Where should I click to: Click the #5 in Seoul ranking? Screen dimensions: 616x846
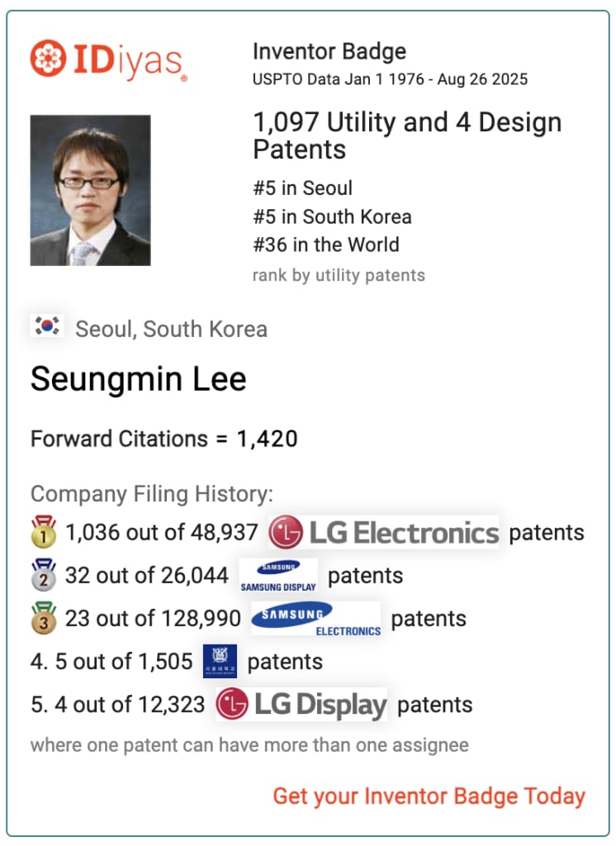(x=302, y=188)
